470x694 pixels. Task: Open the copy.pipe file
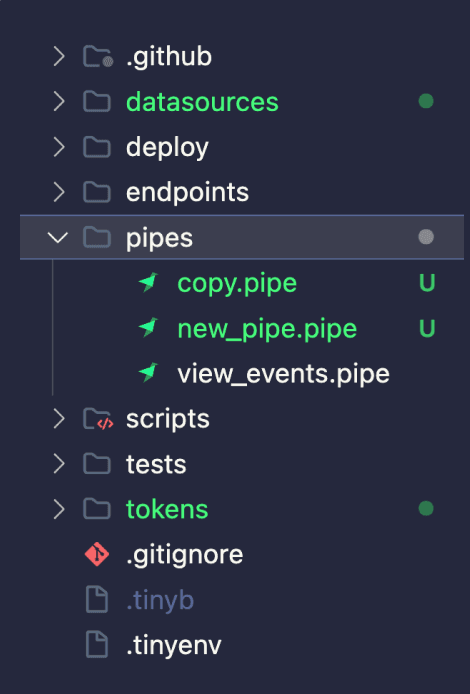(x=237, y=283)
